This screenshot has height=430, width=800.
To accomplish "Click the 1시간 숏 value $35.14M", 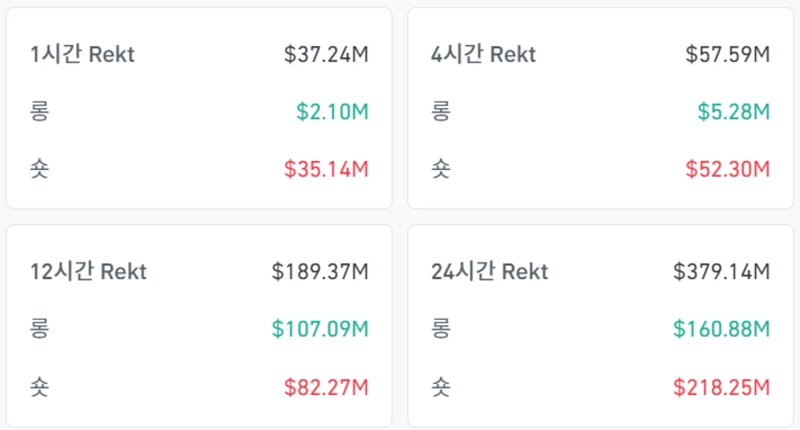I will point(326,169).
